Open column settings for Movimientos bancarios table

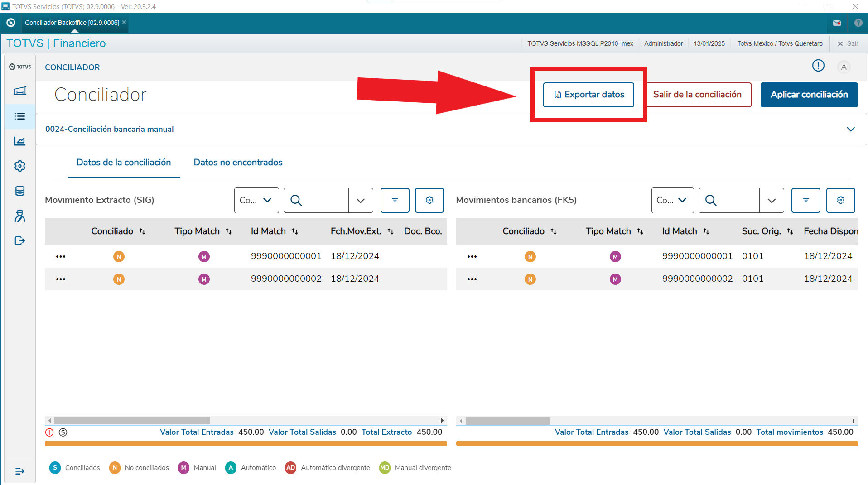coord(840,200)
